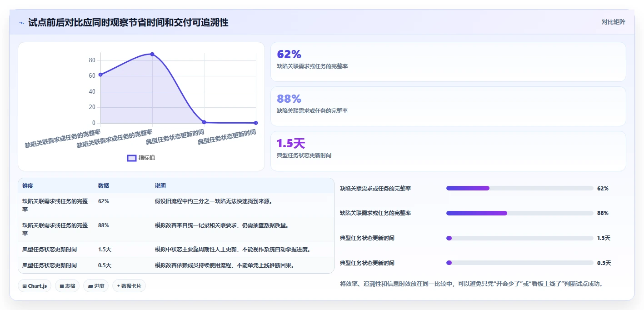Open the 进度 chip

pos(96,286)
